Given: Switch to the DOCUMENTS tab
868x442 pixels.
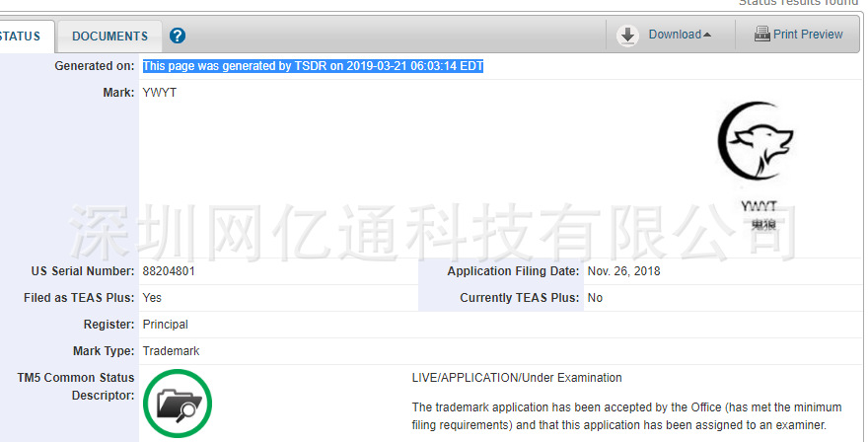Looking at the screenshot, I should [x=109, y=37].
